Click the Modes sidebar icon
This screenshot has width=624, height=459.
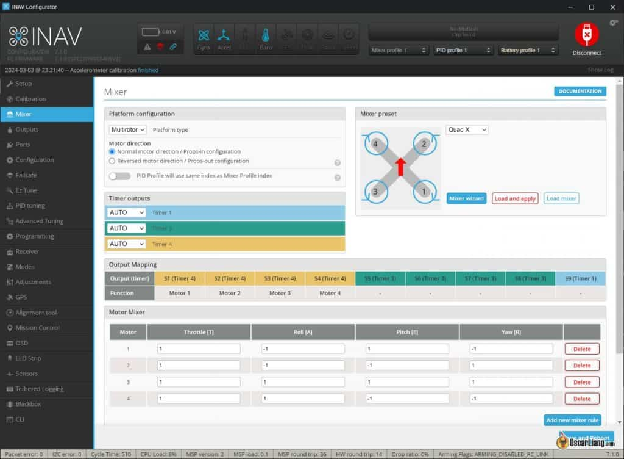click(x=10, y=267)
